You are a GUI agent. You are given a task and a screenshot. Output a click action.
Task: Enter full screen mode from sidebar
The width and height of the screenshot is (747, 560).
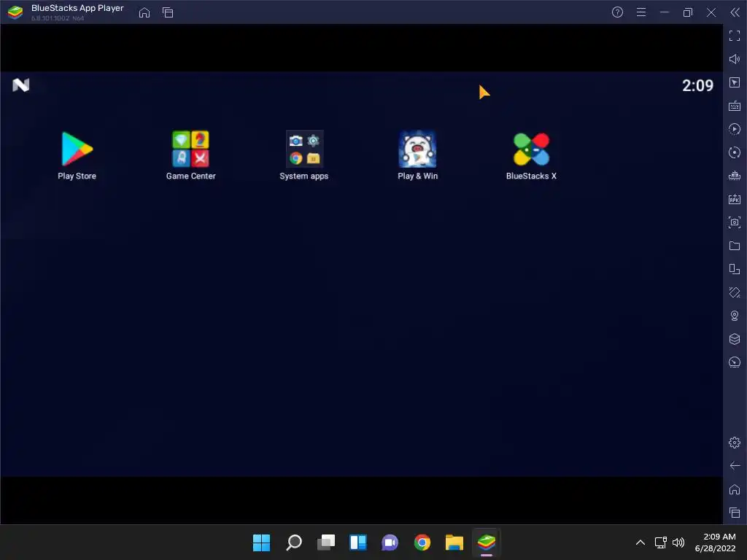[x=735, y=36]
